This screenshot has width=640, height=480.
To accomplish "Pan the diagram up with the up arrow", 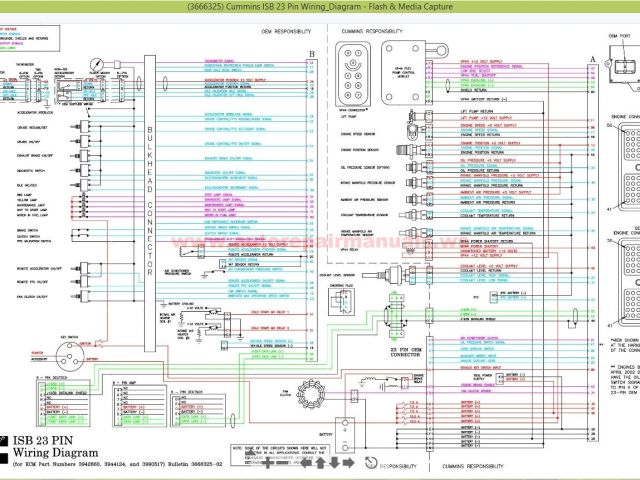I will coord(320,463).
